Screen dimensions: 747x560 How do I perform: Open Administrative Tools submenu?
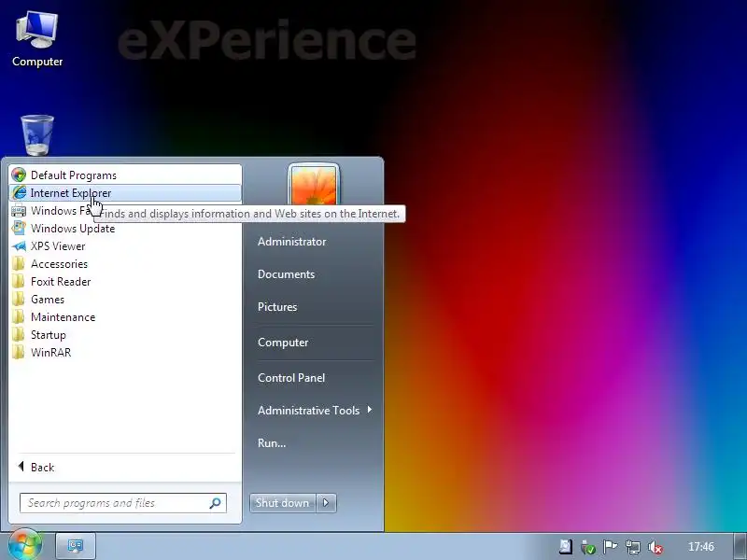[315, 410]
